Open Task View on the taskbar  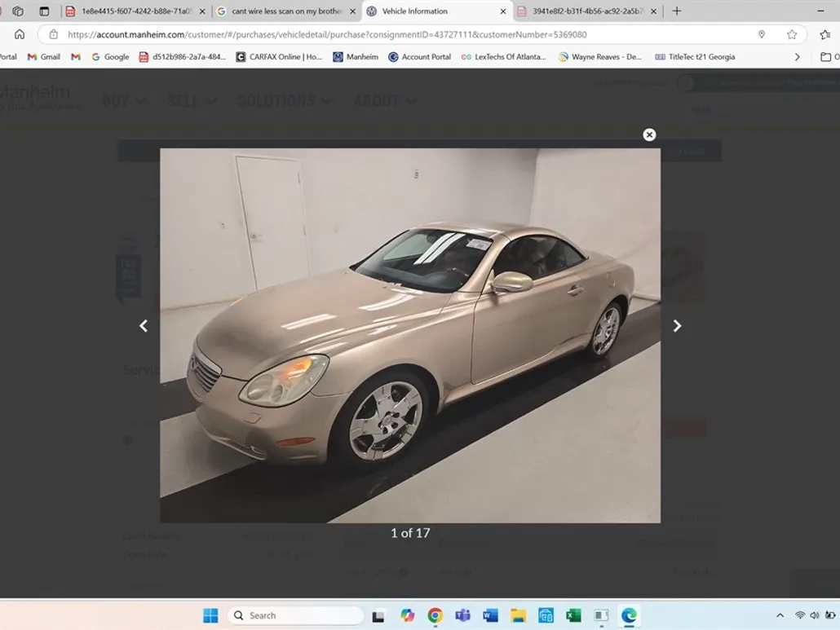(x=378, y=616)
